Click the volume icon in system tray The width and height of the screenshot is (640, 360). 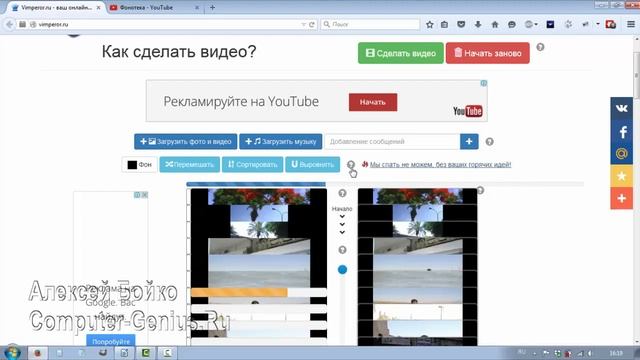tap(590, 353)
